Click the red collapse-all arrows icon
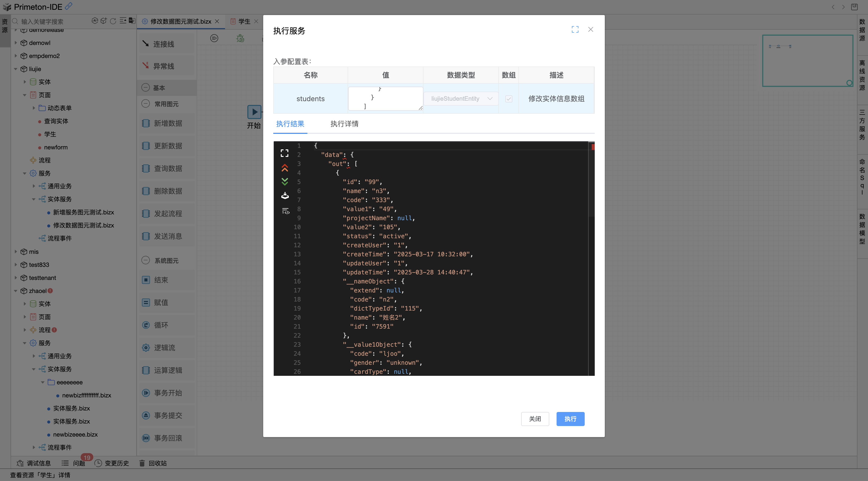Viewport: 868px width, 481px height. click(x=284, y=168)
